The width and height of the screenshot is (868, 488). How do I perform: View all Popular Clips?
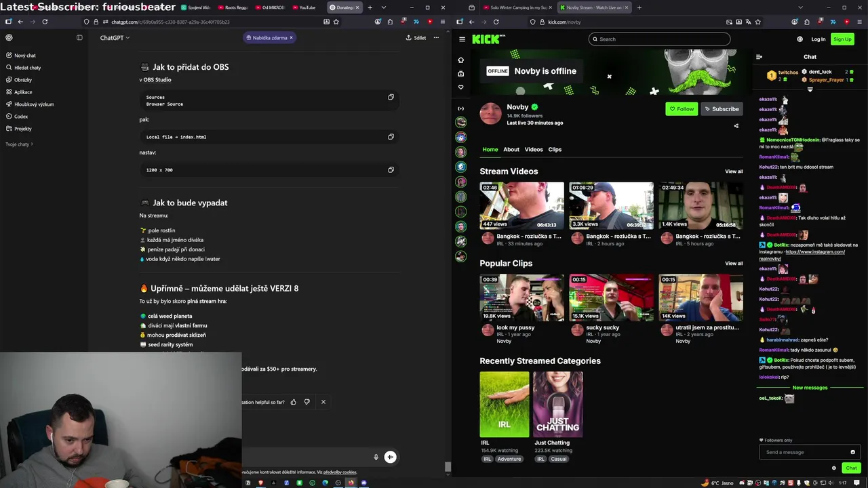click(x=734, y=264)
